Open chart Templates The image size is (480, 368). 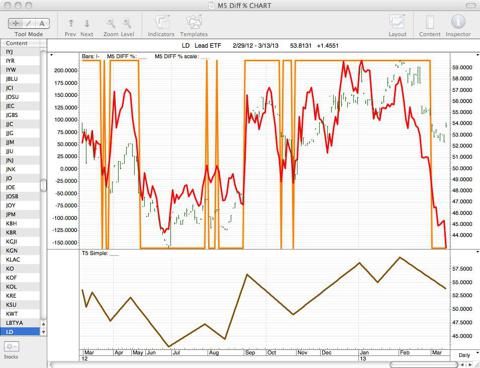point(194,23)
